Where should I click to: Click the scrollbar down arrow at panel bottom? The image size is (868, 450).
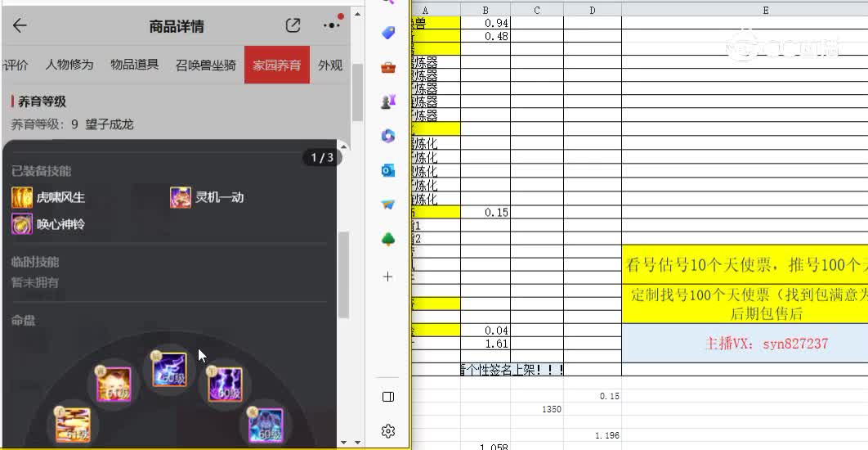(x=344, y=443)
